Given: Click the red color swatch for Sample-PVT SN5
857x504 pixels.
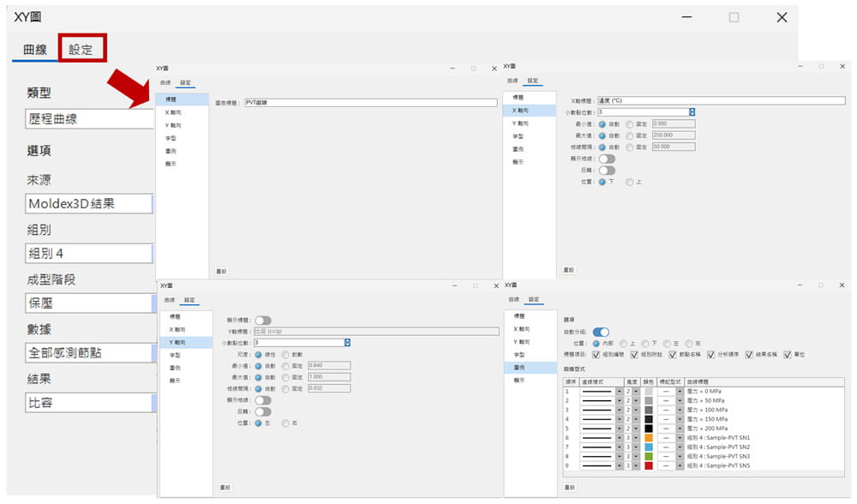Looking at the screenshot, I should [x=649, y=466].
